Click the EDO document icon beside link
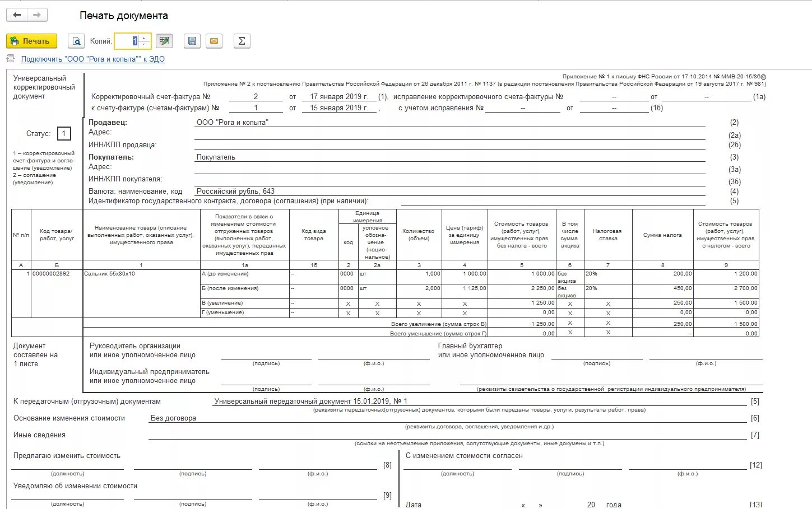 (x=11, y=59)
